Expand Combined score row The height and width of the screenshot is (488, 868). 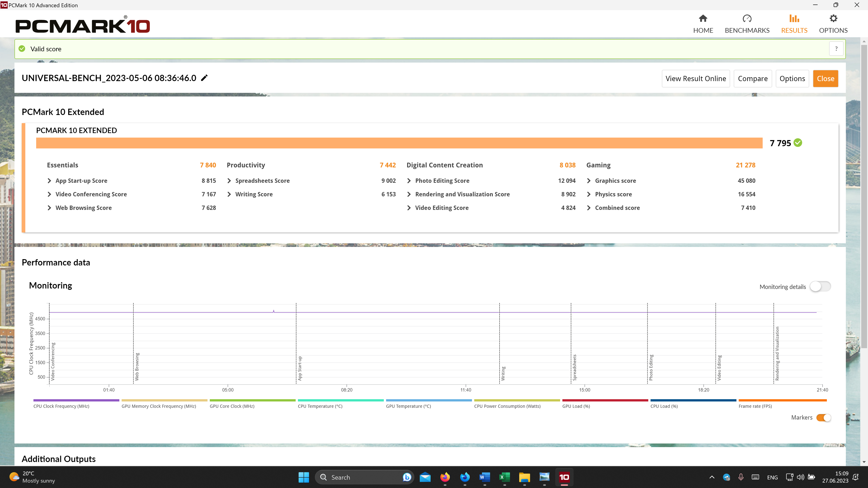[x=589, y=208]
